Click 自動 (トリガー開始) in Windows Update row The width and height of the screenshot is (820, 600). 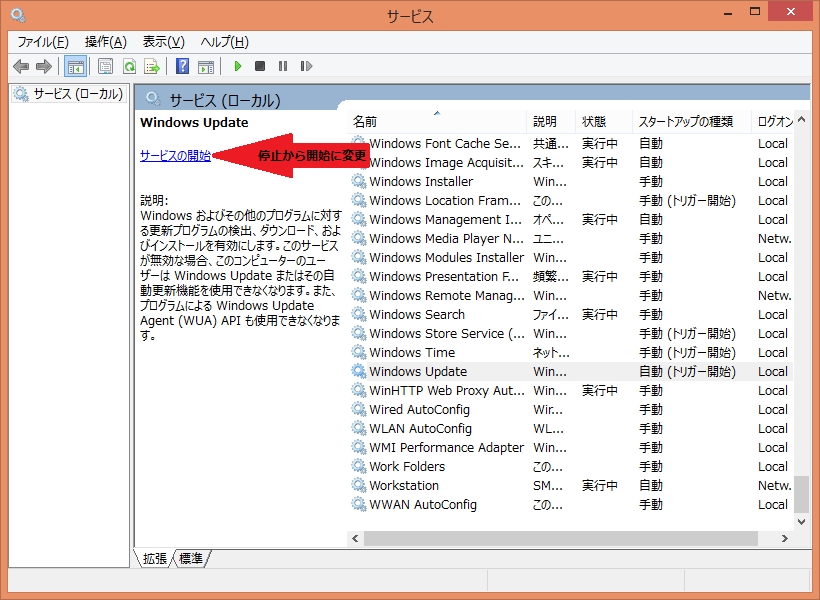(x=687, y=371)
